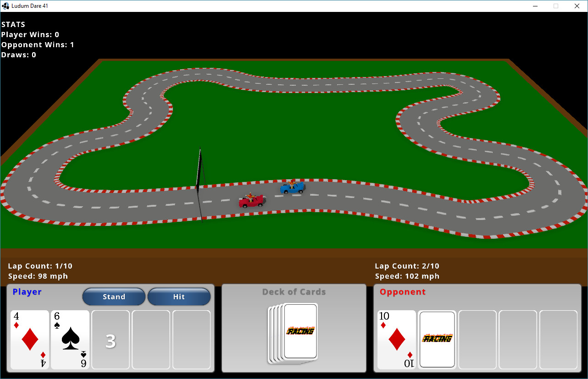Screen dimensions: 588x379
Task: Click the blue 'Player' panel label
Action: tap(27, 292)
